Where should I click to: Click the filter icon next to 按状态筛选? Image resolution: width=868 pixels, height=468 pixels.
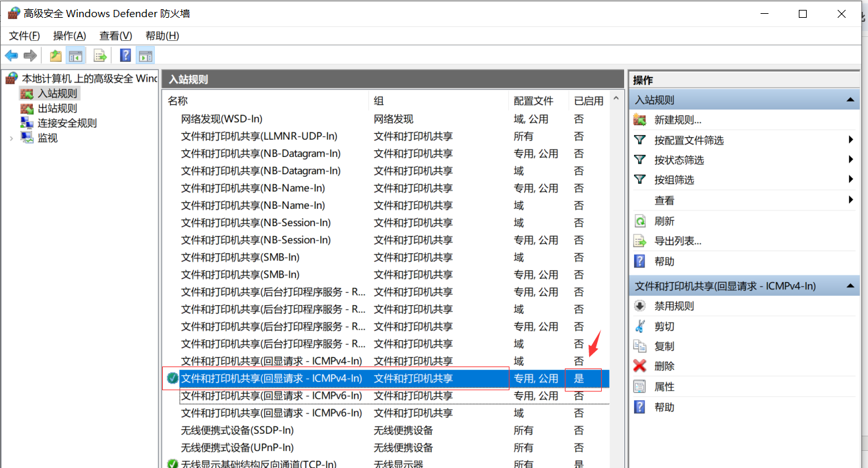[639, 160]
